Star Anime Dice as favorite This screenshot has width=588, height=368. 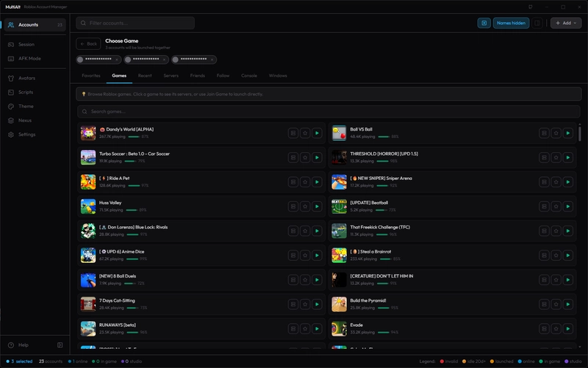coord(305,255)
